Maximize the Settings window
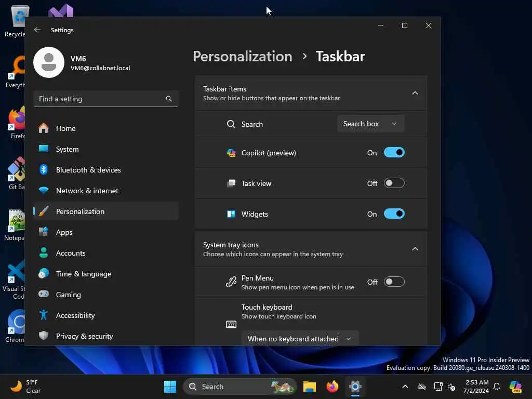The height and width of the screenshot is (399, 532). coord(404,25)
